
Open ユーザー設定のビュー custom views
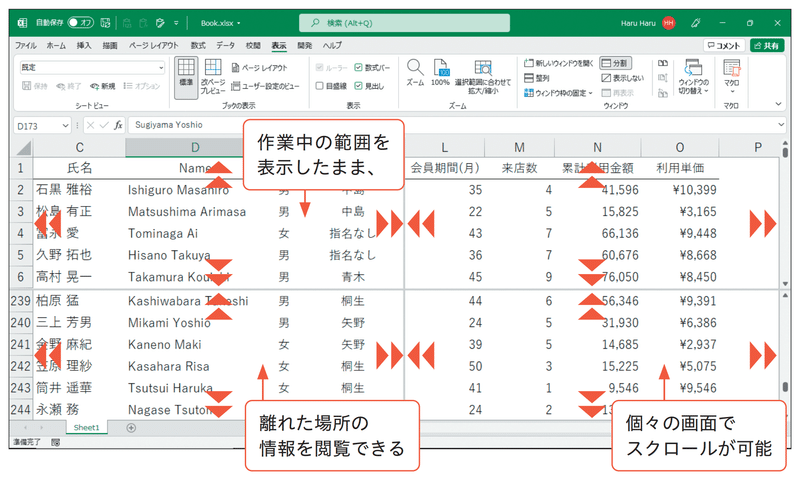pyautogui.click(x=265, y=86)
